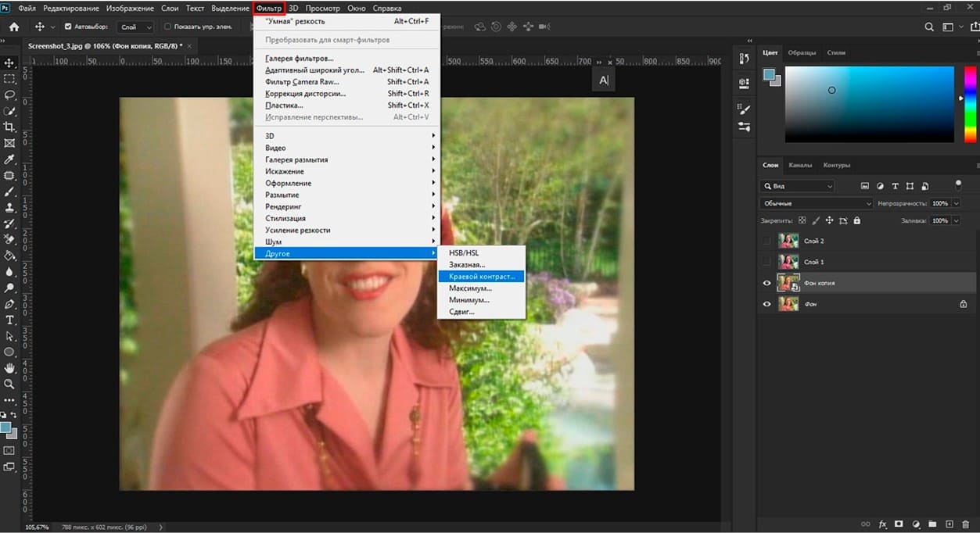Click the rainbow hue slider strip
Screen dimensions: 980x533
(970, 104)
